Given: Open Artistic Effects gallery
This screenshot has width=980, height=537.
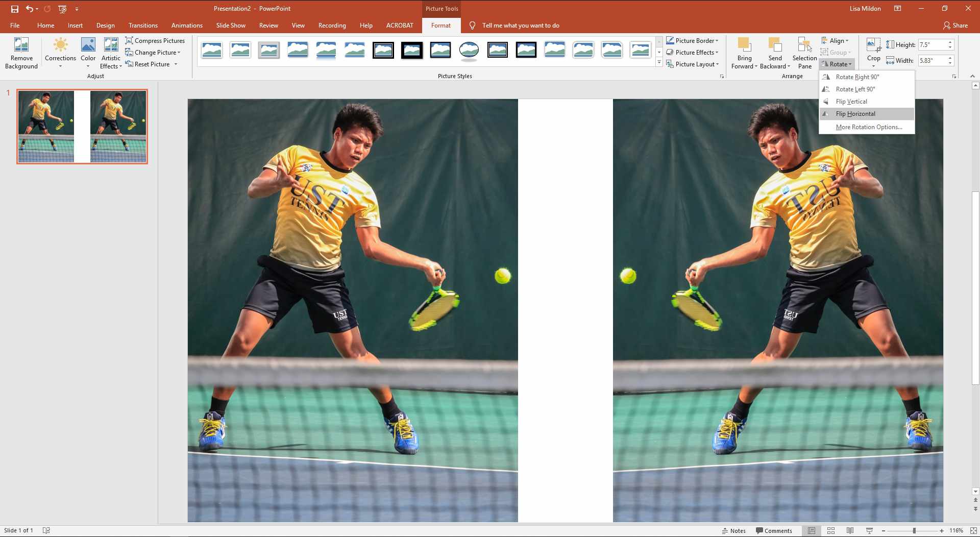Looking at the screenshot, I should (111, 53).
